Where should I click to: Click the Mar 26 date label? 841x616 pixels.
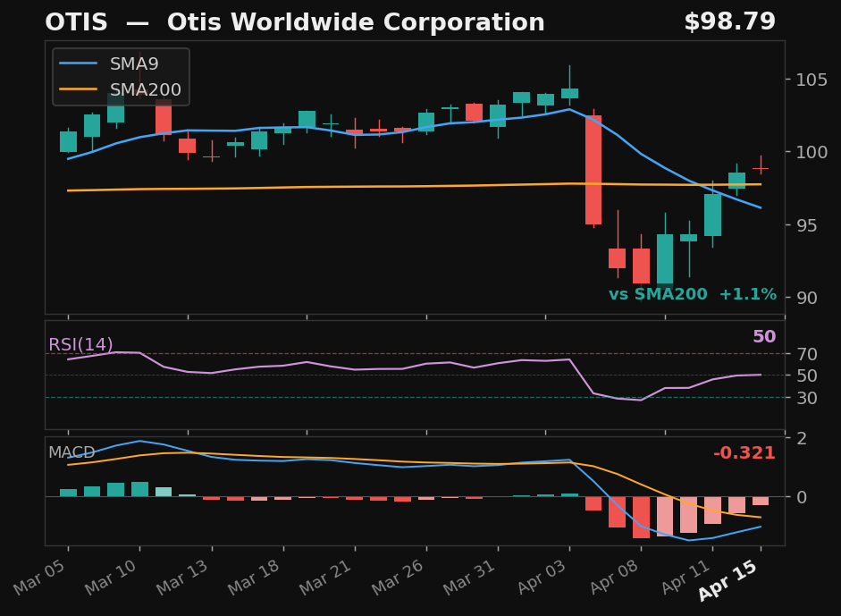[x=399, y=578]
